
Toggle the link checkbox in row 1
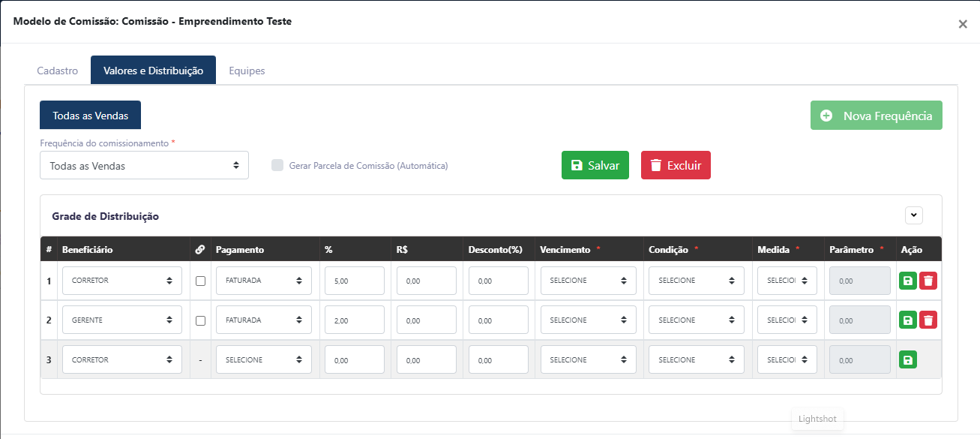pyautogui.click(x=200, y=281)
